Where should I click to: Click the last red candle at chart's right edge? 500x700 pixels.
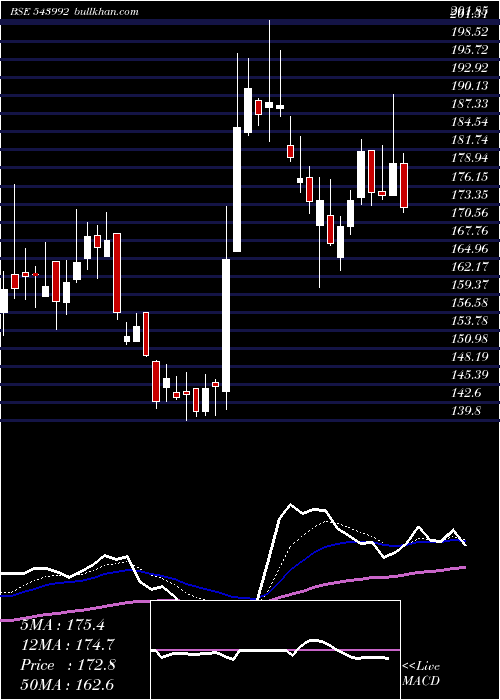click(x=404, y=185)
